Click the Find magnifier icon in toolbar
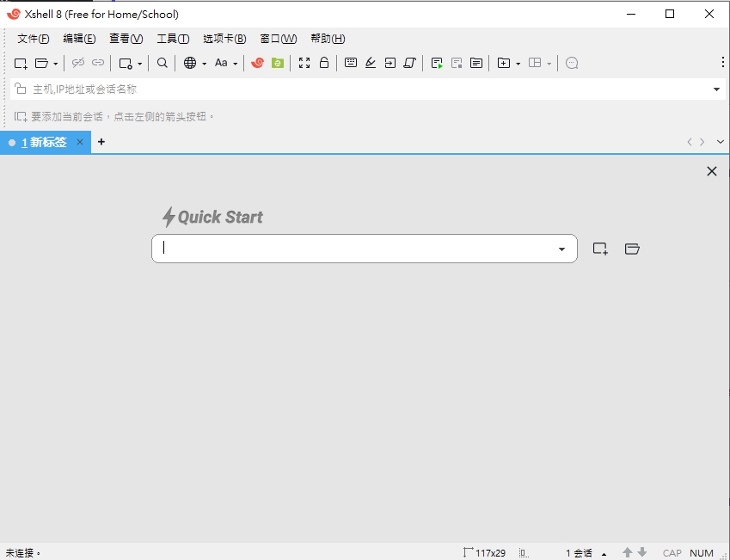 pos(163,63)
